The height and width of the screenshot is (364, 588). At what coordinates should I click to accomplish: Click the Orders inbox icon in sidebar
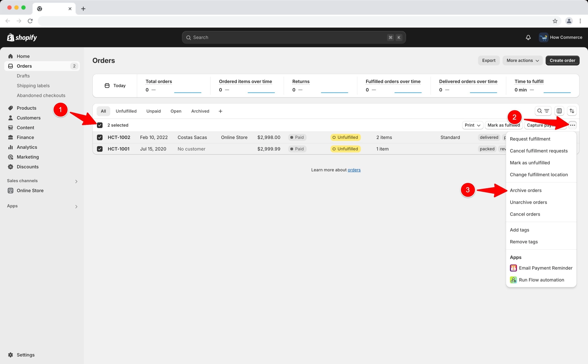(10, 66)
